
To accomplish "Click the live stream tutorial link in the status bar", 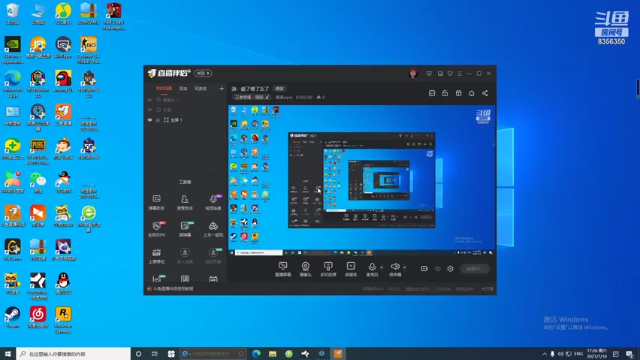I will (170, 289).
